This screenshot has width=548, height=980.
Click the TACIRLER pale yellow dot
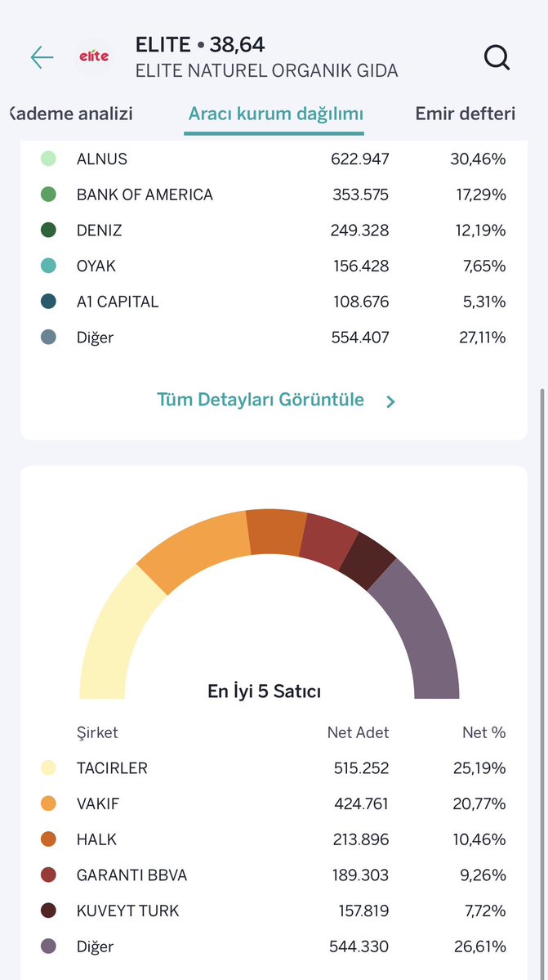[48, 767]
